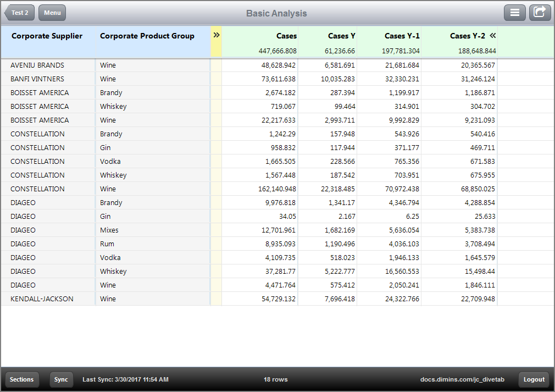Open the list options icon in the title bar

(515, 12)
